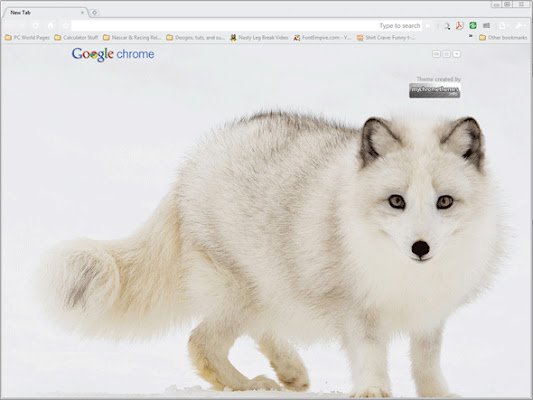Screen dimensions: 533x400
Task: Open the Other bookmarks folder
Action: point(503,37)
